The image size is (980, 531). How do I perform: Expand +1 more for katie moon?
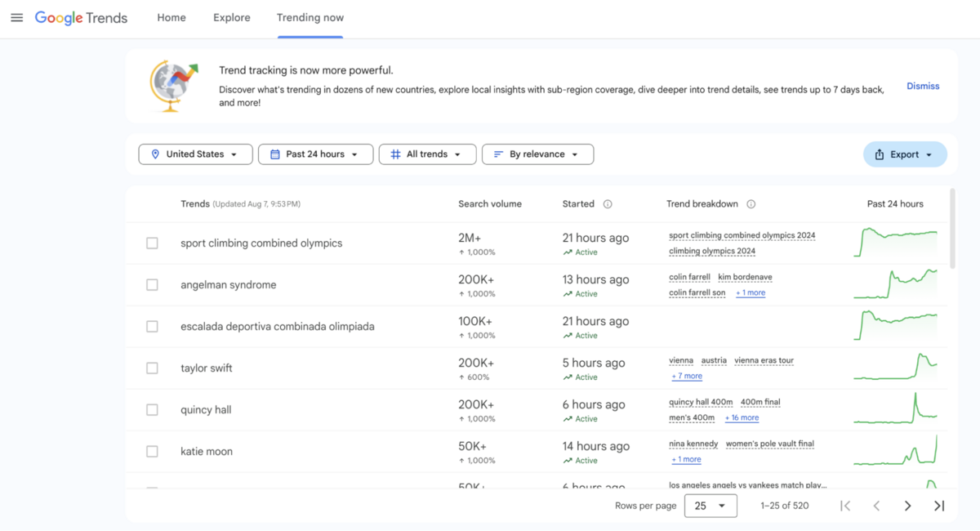[686, 459]
